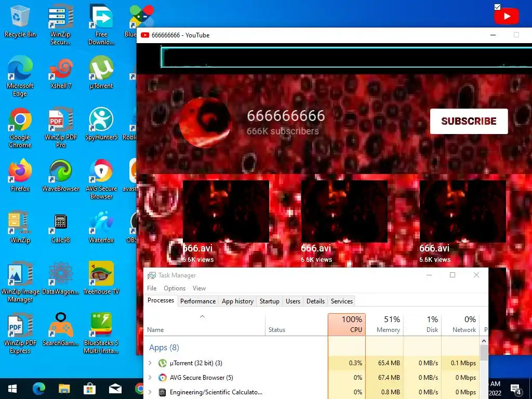
Task: Open Waterfox desktop shortcut
Action: [x=101, y=227]
